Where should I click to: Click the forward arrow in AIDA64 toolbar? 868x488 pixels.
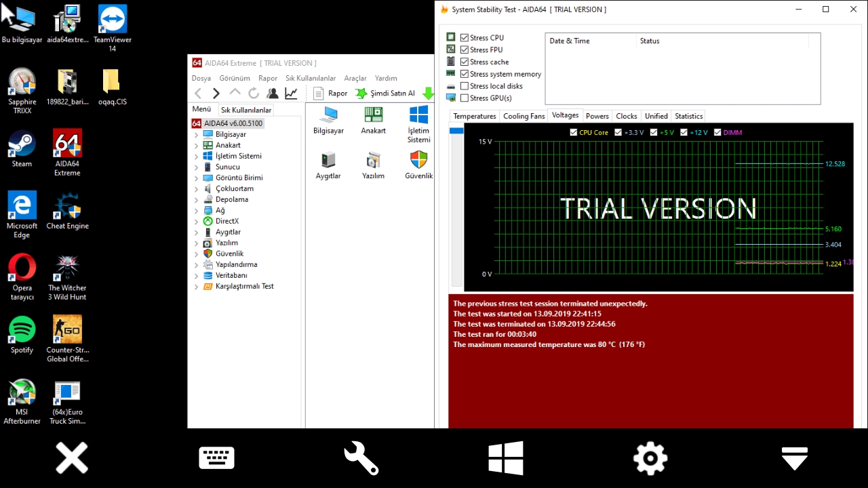click(x=216, y=94)
